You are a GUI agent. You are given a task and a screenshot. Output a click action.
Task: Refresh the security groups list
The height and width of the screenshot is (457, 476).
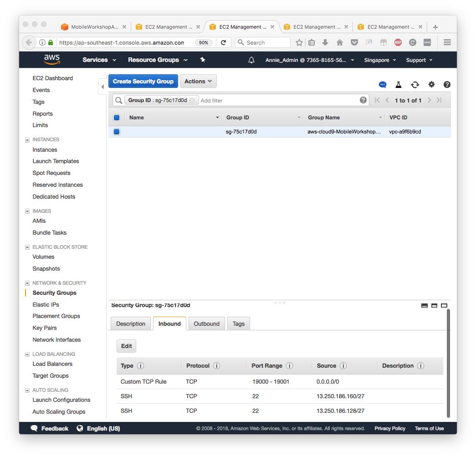tap(415, 85)
